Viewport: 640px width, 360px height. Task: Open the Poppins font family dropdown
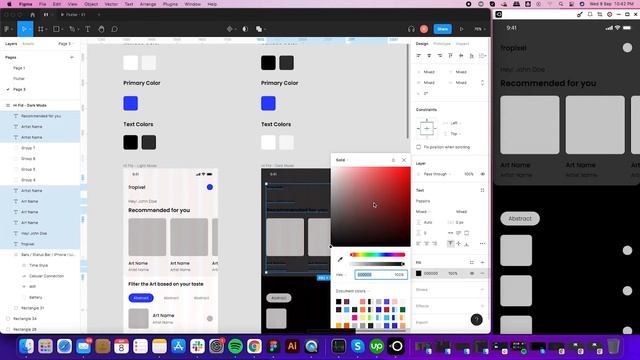(423, 201)
